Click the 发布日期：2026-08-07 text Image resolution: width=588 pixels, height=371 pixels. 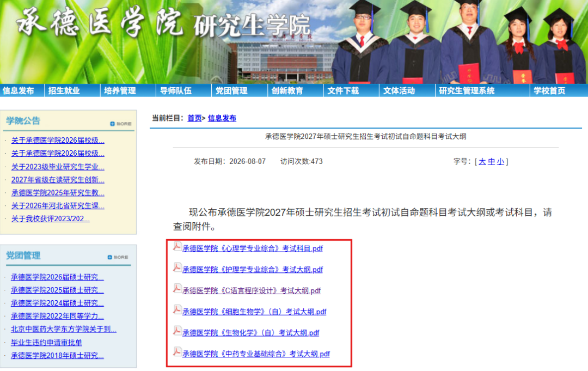(x=230, y=161)
